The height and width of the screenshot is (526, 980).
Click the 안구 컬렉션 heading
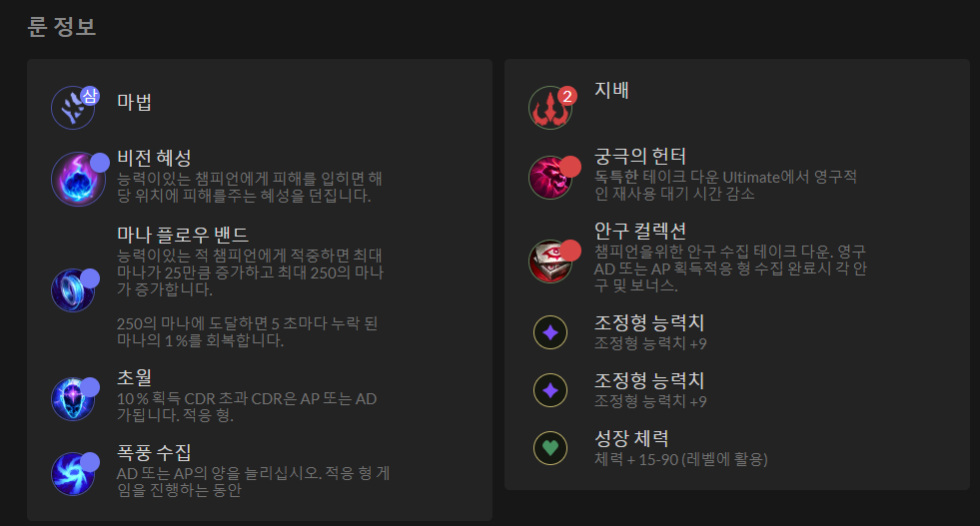pos(640,231)
